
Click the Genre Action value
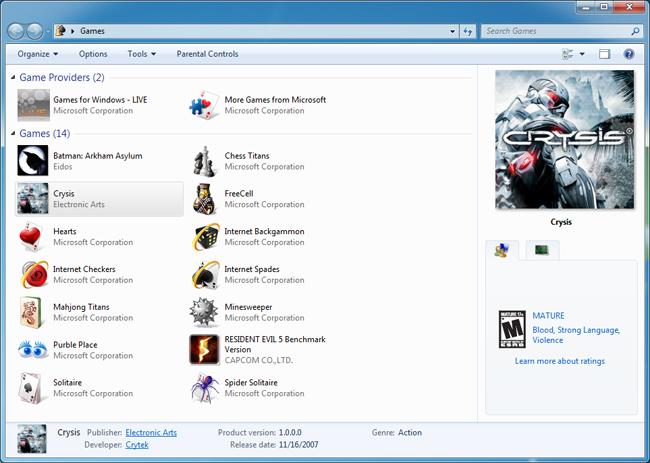coord(410,432)
